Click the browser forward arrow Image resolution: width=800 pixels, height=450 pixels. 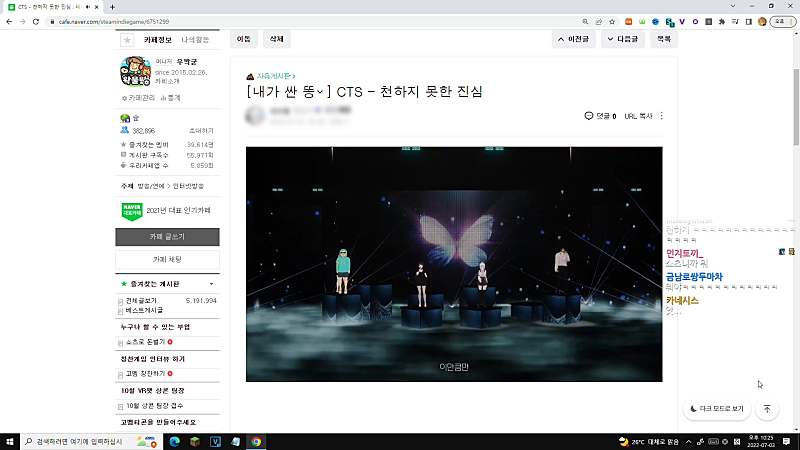[x=22, y=21]
